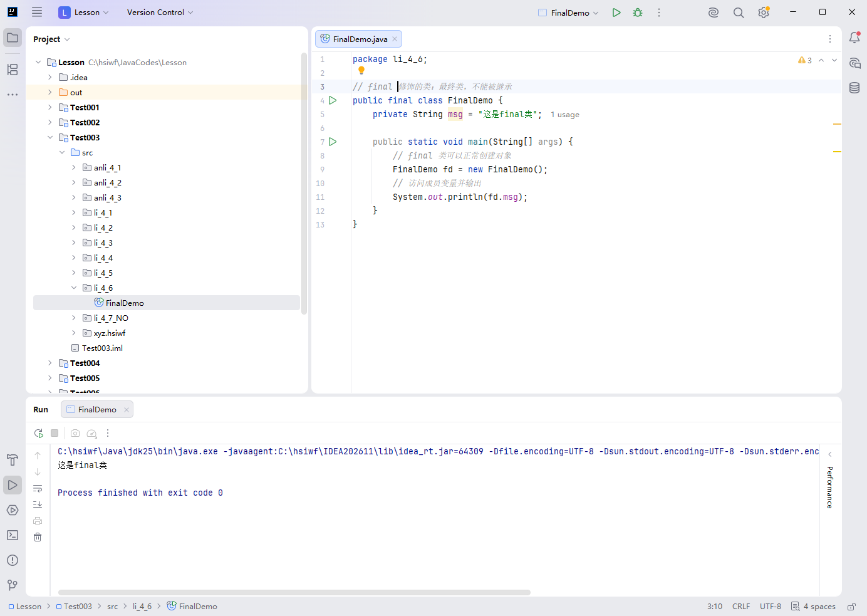The width and height of the screenshot is (867, 616).
Task: Show more tool windows ellipsis
Action: click(13, 95)
